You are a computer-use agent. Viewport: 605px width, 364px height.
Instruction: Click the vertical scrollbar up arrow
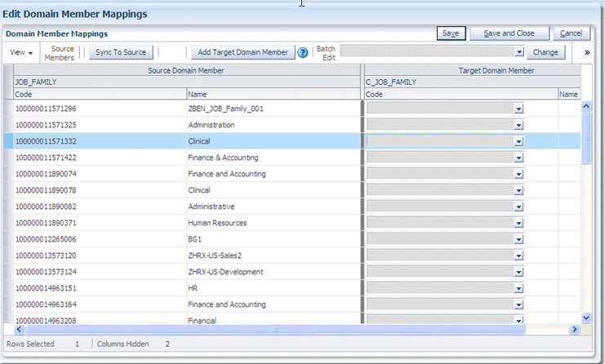(x=586, y=105)
